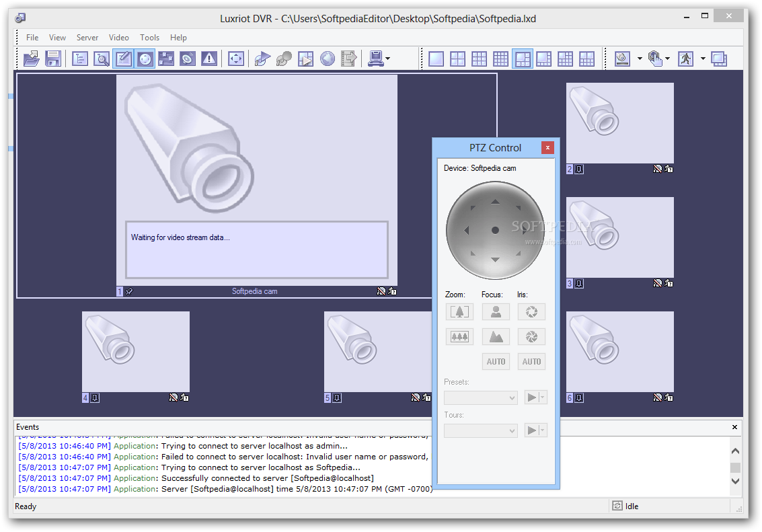Screen dimensions: 762x532
Task: Select the 2x2 grid layout
Action: pyautogui.click(x=457, y=59)
